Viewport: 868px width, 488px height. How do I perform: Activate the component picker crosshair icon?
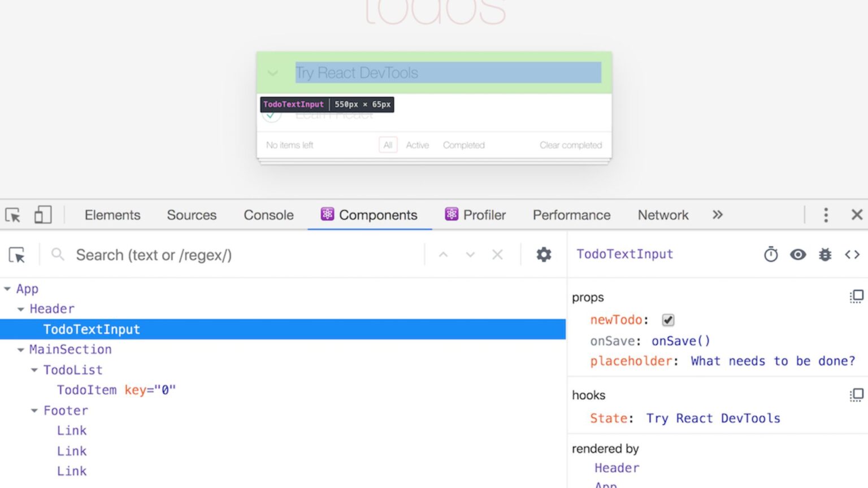tap(17, 255)
